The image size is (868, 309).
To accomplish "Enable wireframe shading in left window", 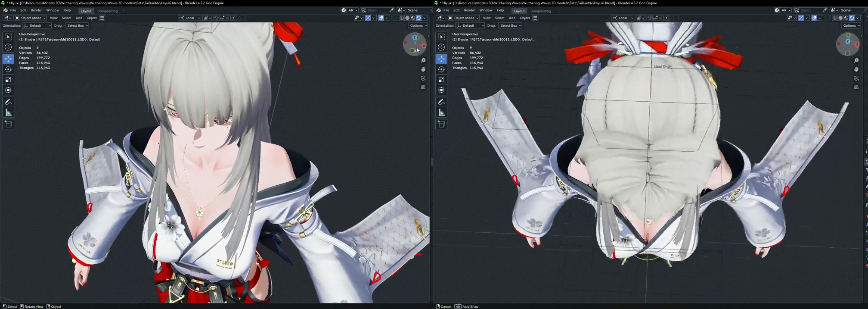I will coord(402,18).
